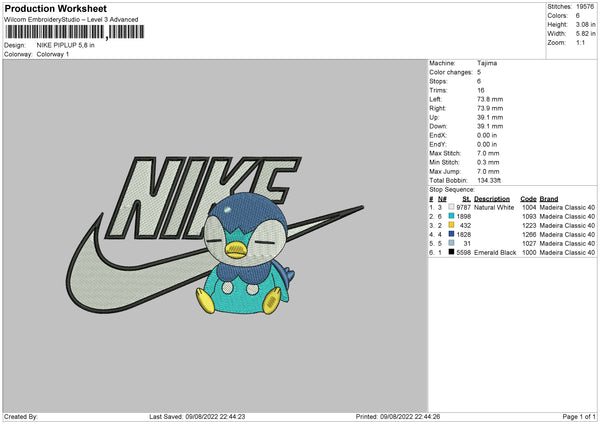600x424 pixels.
Task: Click the Piplup penguin in the design preview
Action: pos(244,254)
